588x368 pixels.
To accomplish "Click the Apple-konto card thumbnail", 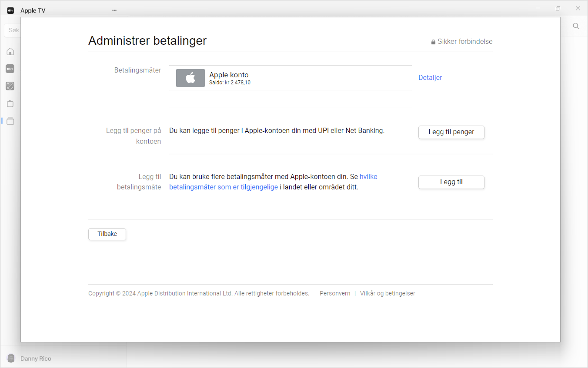I will (190, 78).
